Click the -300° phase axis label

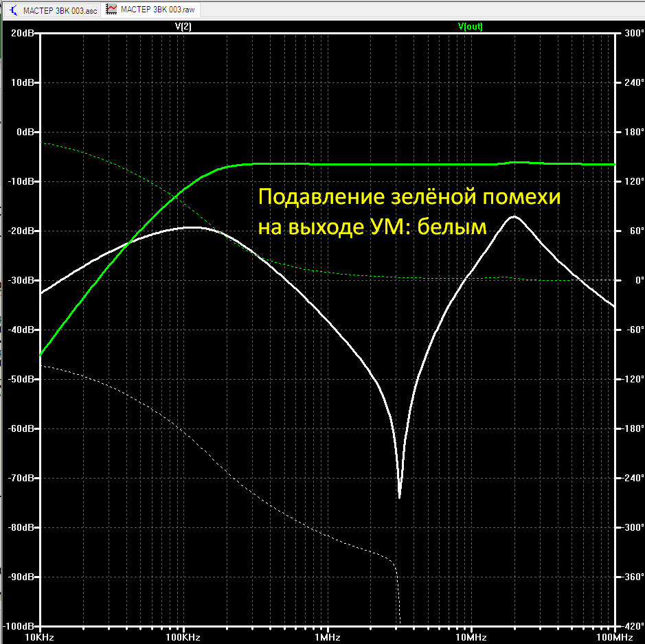coord(633,527)
